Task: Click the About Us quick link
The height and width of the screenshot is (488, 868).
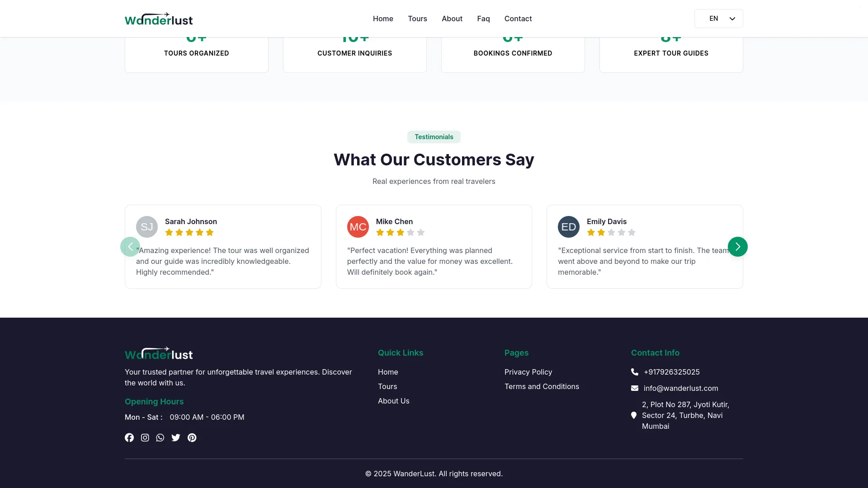Action: [393, 401]
